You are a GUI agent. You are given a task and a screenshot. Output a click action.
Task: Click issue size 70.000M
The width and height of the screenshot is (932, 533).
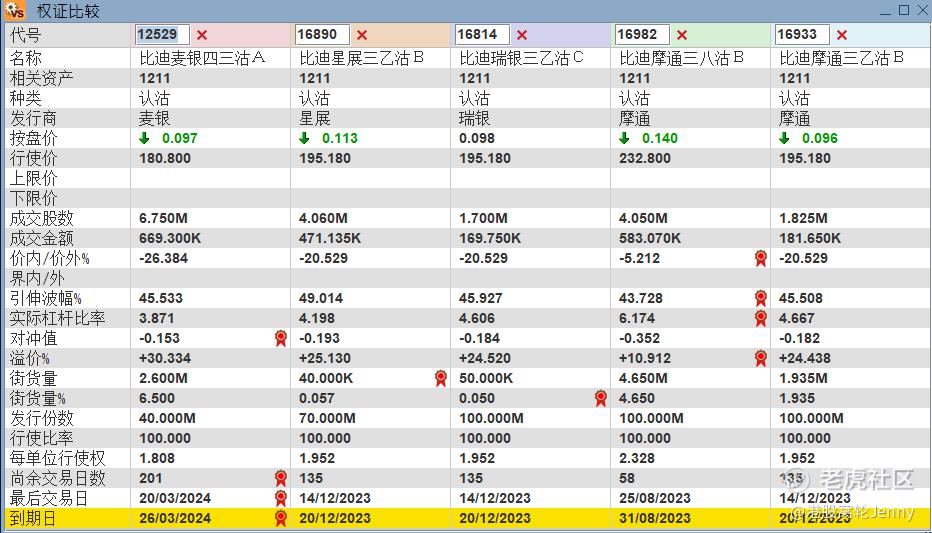(x=327, y=418)
